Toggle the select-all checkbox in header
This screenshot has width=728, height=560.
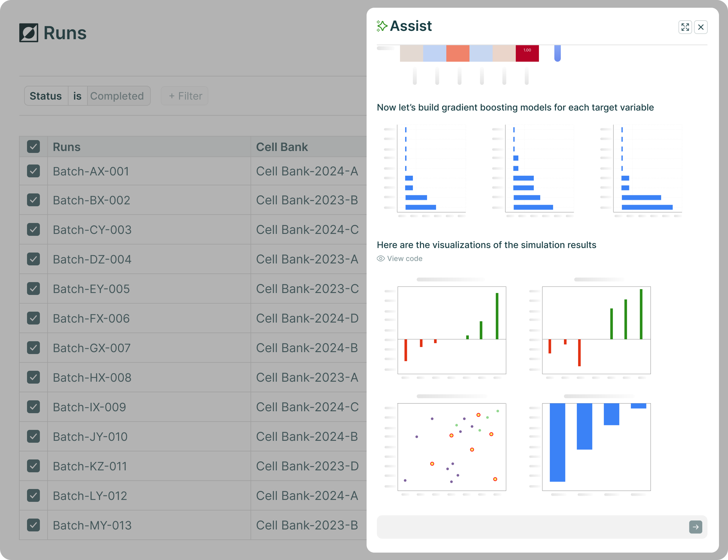[x=33, y=147]
